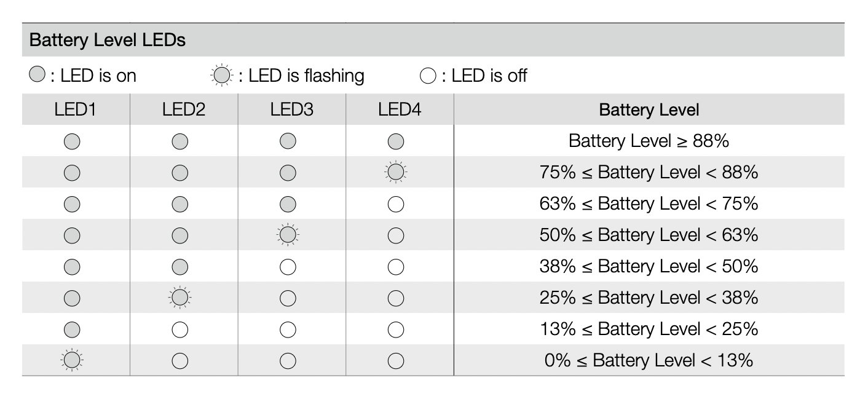Screen dimensions: 868x407
Task: Select flashing LED3 icon in 50%–63% row
Action: (x=288, y=235)
